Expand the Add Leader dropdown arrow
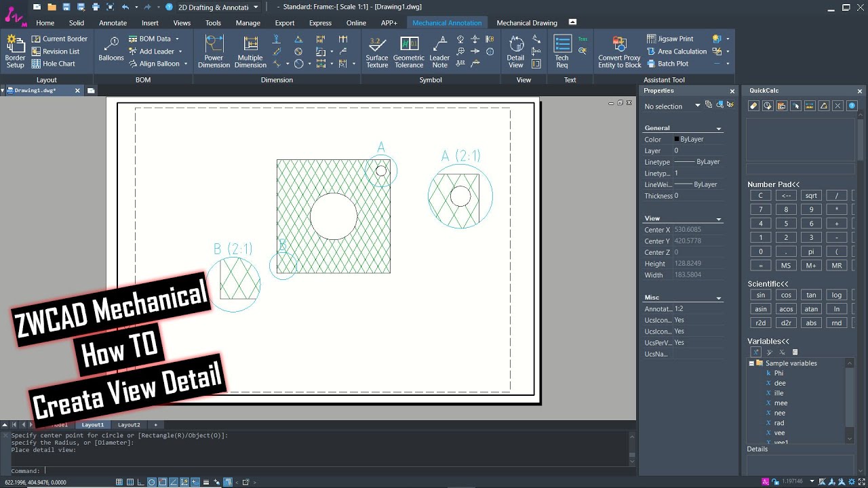The width and height of the screenshot is (868, 488). tap(181, 52)
